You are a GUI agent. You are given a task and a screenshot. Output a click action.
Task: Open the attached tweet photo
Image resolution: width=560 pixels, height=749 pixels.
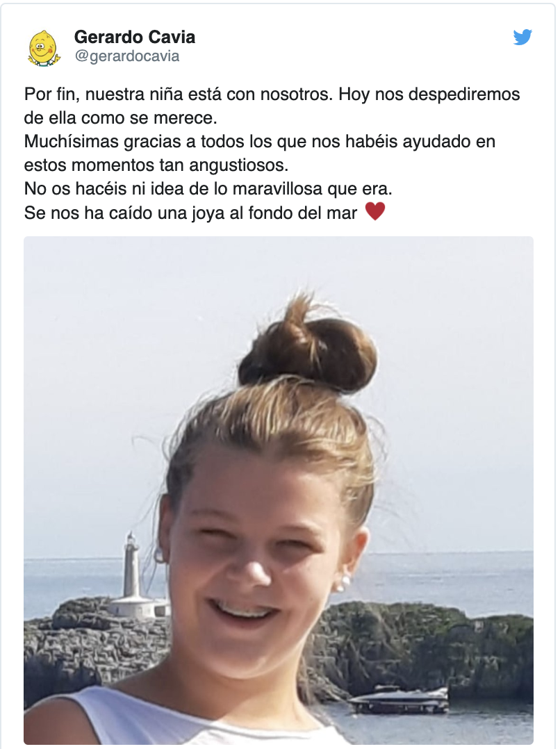click(279, 490)
